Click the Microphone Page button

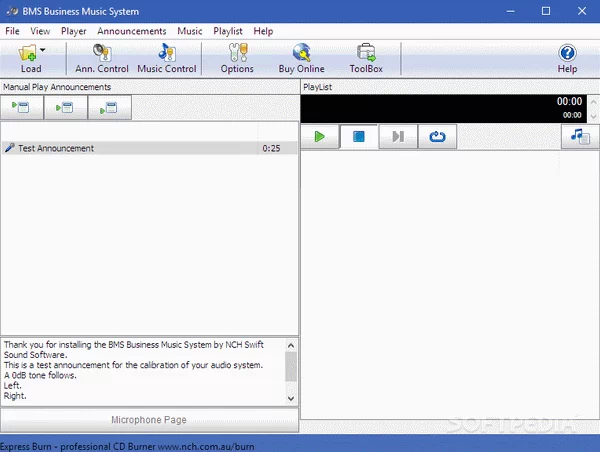coord(148,420)
